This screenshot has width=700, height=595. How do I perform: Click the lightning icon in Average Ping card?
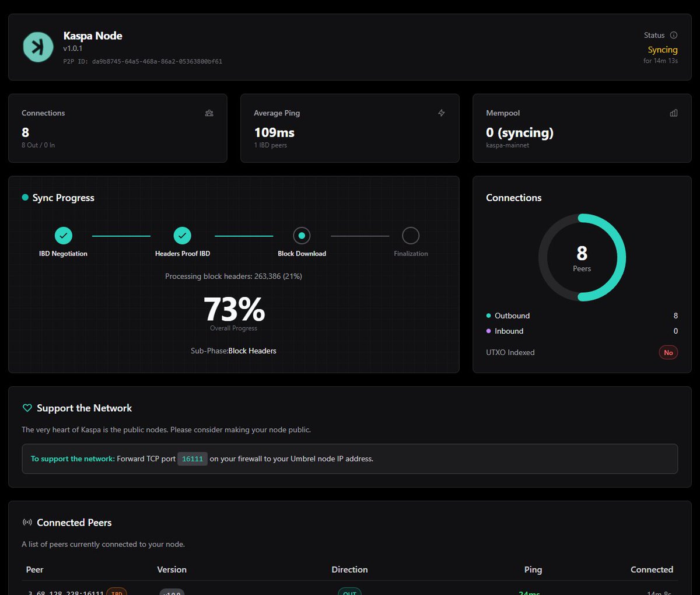click(x=442, y=113)
